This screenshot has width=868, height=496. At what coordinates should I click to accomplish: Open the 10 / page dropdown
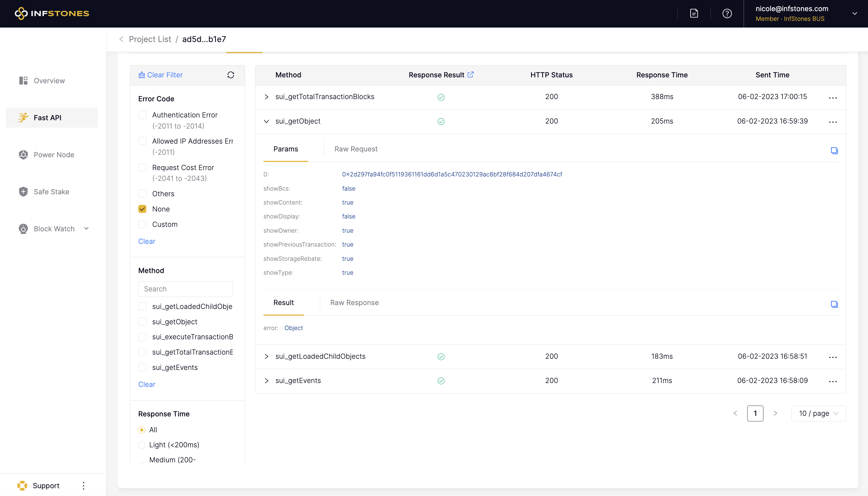[818, 413]
